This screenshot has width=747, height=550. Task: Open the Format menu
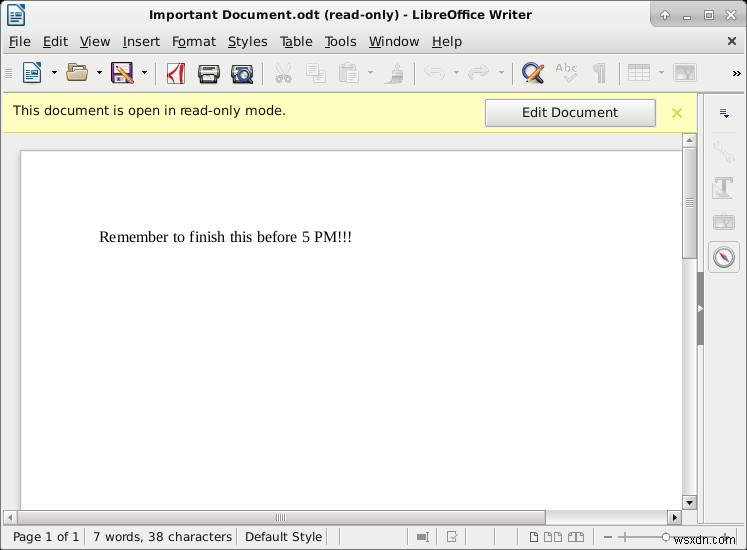click(194, 42)
